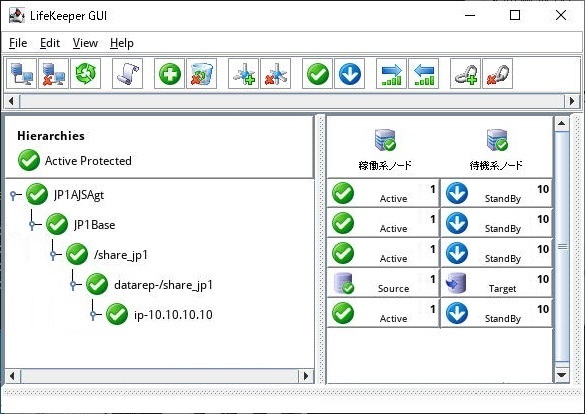Open the View menu

[85, 43]
